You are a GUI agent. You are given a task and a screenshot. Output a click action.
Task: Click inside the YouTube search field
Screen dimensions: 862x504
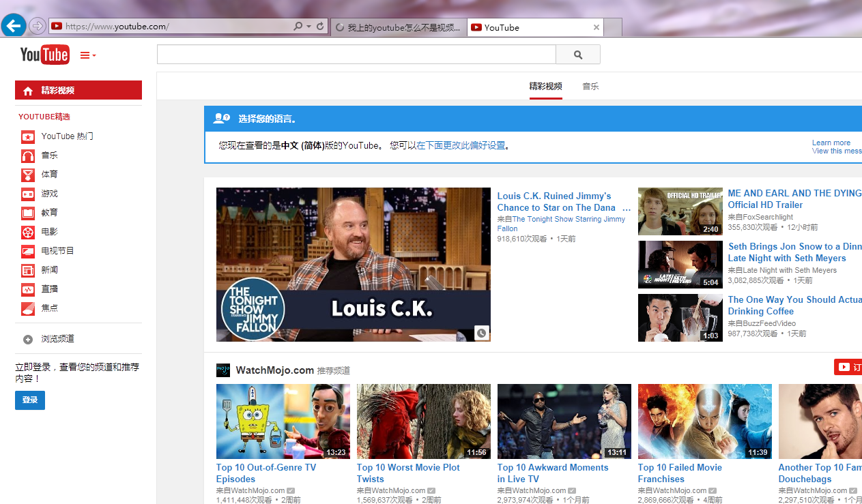pyautogui.click(x=356, y=55)
